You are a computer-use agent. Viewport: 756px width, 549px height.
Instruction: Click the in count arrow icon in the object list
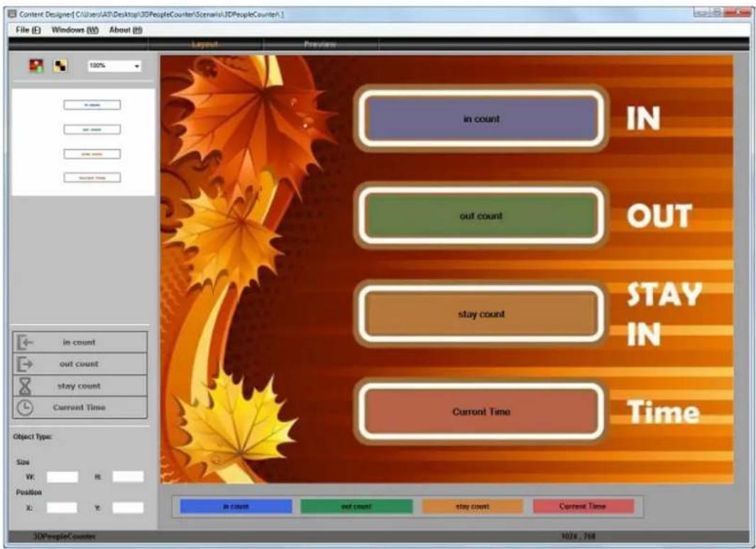pos(25,343)
